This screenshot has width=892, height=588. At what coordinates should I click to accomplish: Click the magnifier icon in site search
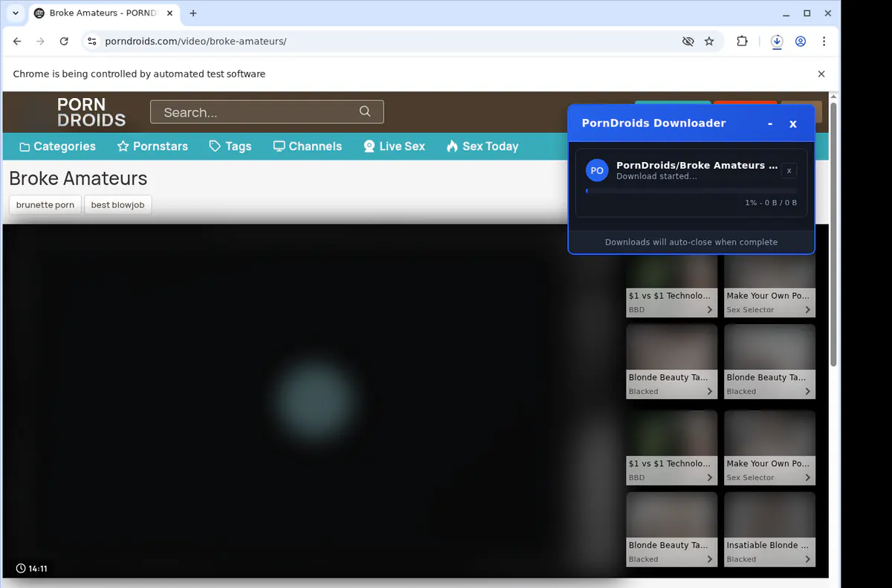point(365,112)
